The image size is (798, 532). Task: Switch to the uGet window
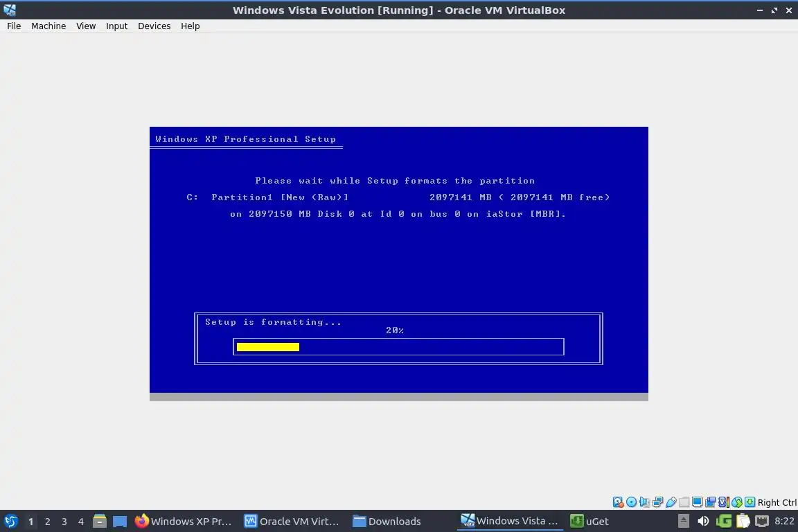click(589, 522)
